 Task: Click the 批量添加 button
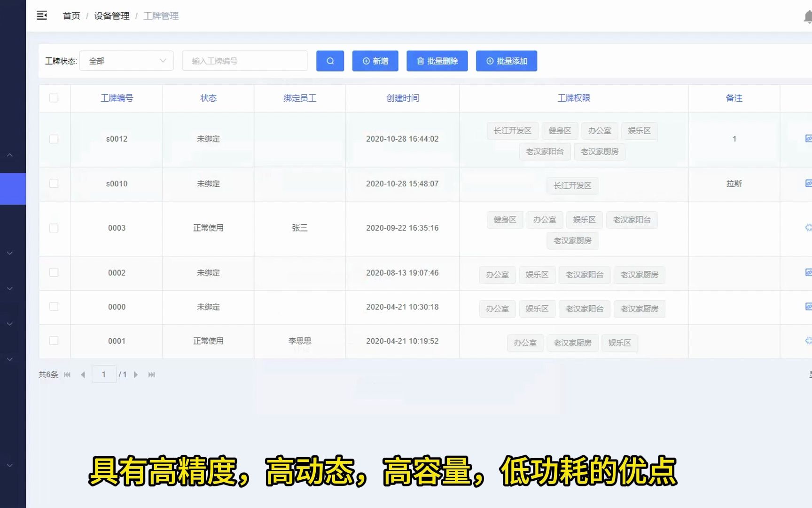click(507, 61)
